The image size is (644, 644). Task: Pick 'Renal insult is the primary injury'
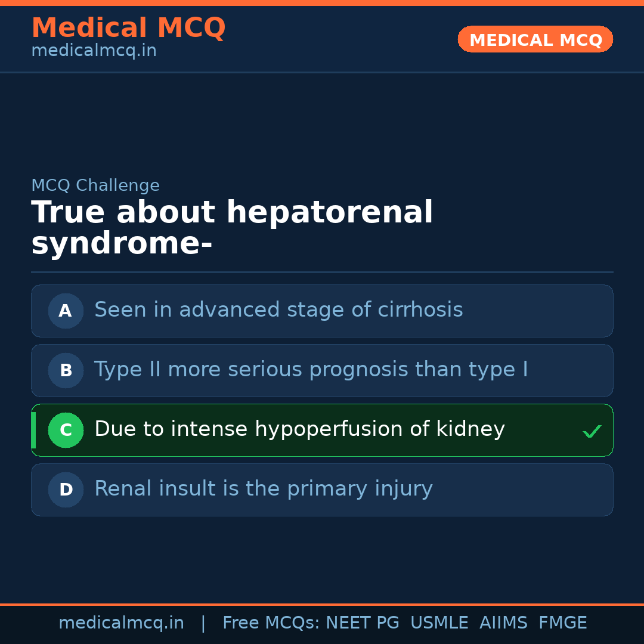[263, 489]
